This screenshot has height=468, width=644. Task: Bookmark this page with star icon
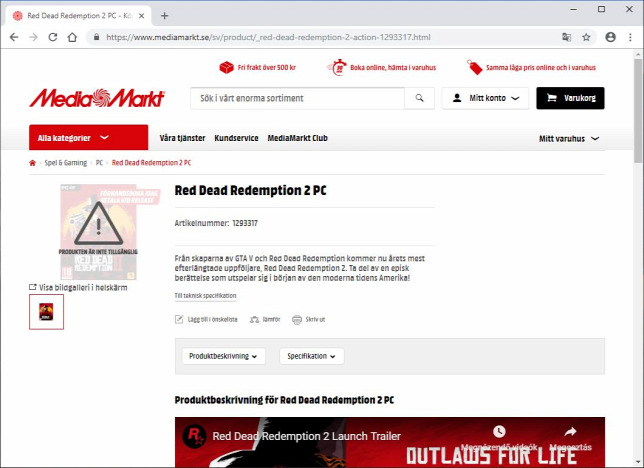click(586, 37)
